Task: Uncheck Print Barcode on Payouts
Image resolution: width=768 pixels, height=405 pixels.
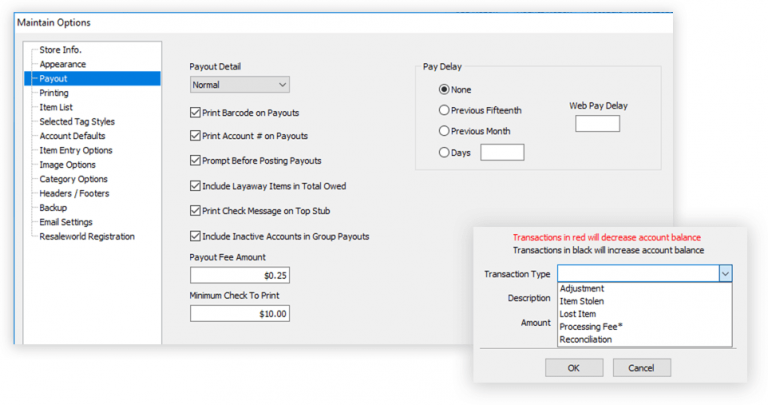Action: (x=196, y=113)
